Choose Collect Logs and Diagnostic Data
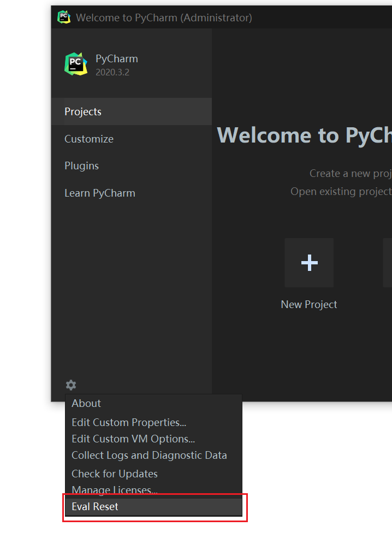 pos(153,456)
